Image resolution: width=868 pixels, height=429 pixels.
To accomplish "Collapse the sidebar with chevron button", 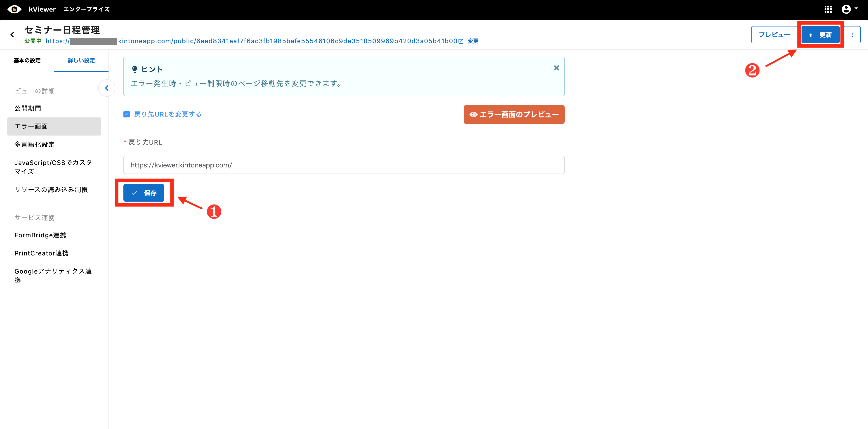I will (x=106, y=88).
